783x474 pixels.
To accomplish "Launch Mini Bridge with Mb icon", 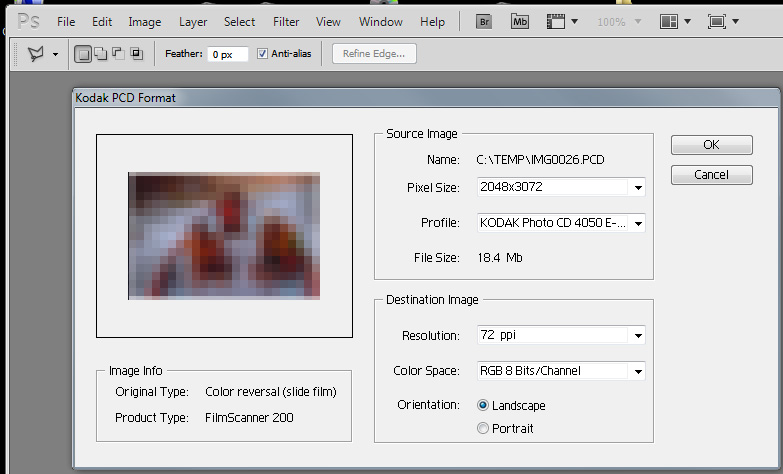I will pyautogui.click(x=520, y=21).
